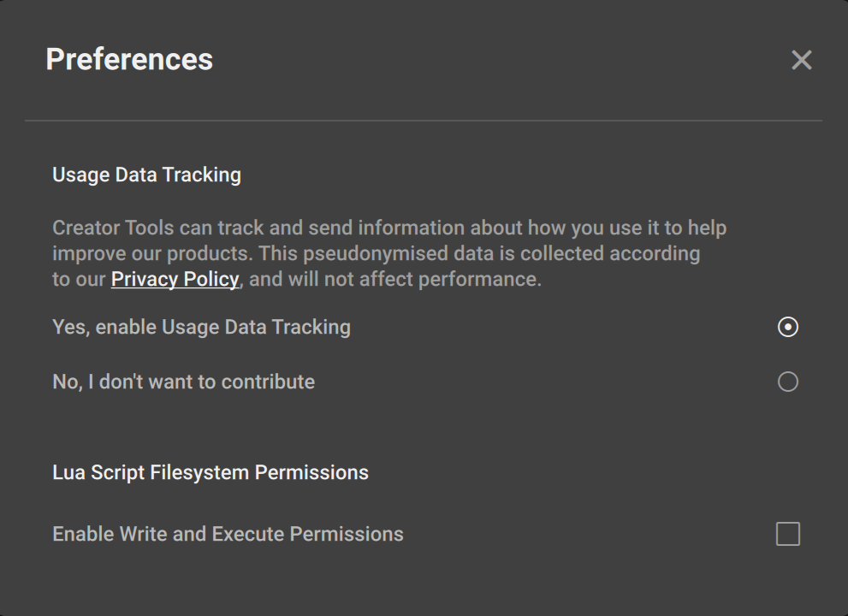Image resolution: width=848 pixels, height=616 pixels.
Task: Click the Preferences dialog title
Action: pyautogui.click(x=130, y=59)
